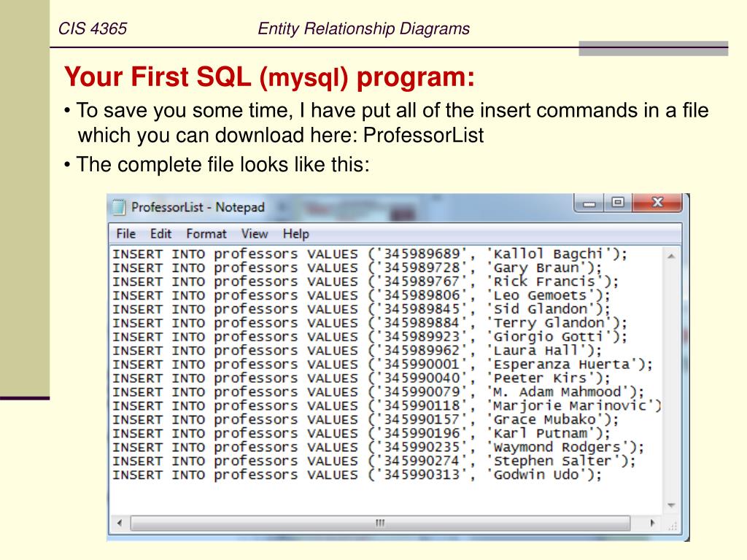
Task: Close the ProfessorList Notepad window
Action: (657, 203)
